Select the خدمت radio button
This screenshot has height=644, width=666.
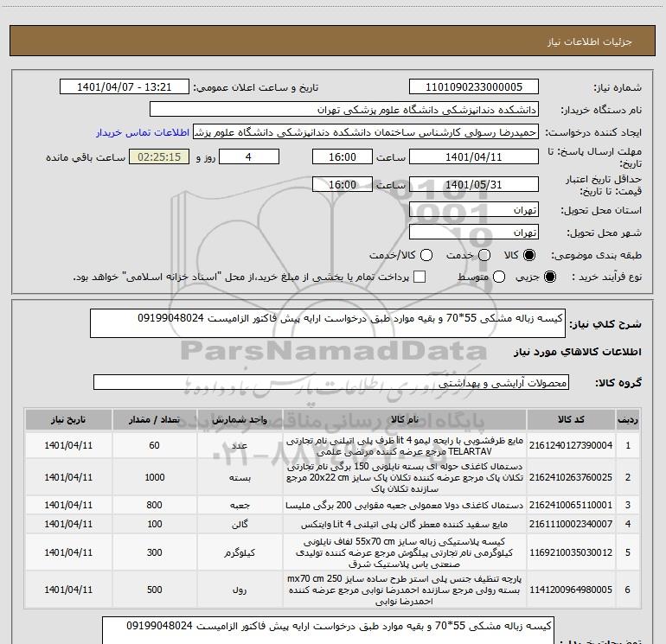tap(484, 255)
